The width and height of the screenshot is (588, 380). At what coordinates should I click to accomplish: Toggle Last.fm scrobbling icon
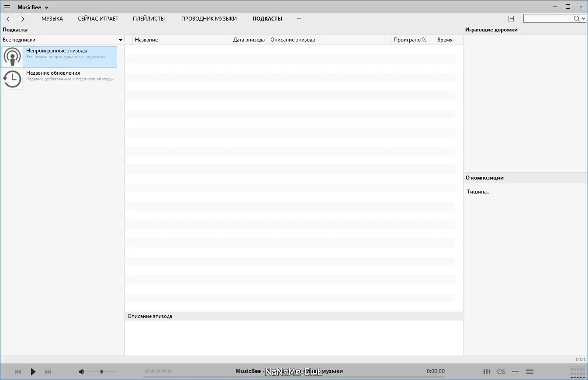pyautogui.click(x=501, y=372)
